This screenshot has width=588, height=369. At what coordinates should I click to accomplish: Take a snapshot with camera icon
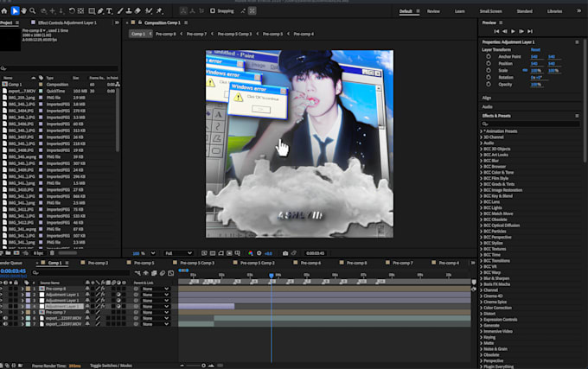click(285, 253)
